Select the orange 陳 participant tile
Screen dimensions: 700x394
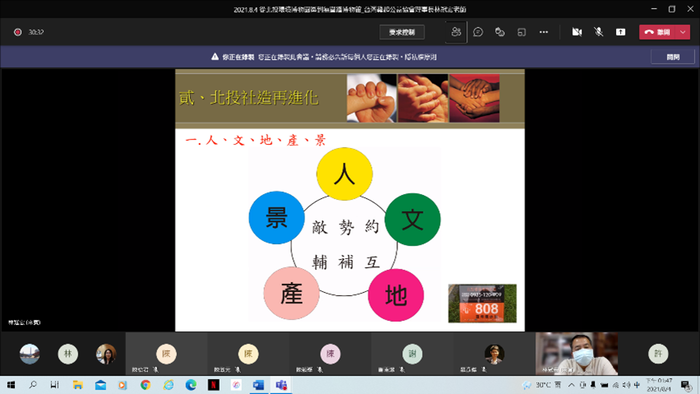click(166, 353)
